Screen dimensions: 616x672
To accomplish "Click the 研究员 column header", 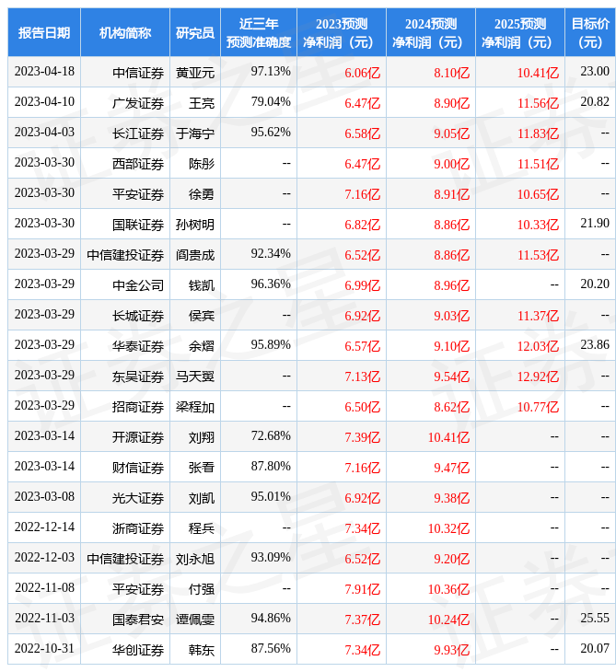I will (x=195, y=32).
